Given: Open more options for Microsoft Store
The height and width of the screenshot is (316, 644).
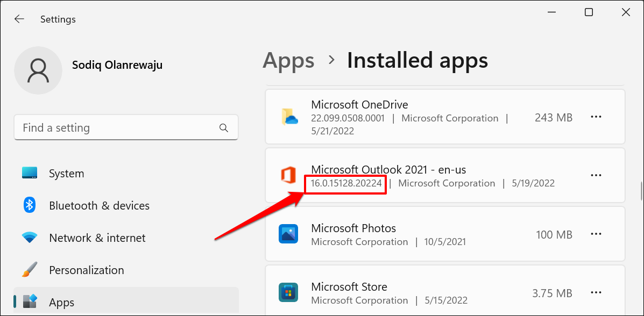Looking at the screenshot, I should tap(596, 293).
